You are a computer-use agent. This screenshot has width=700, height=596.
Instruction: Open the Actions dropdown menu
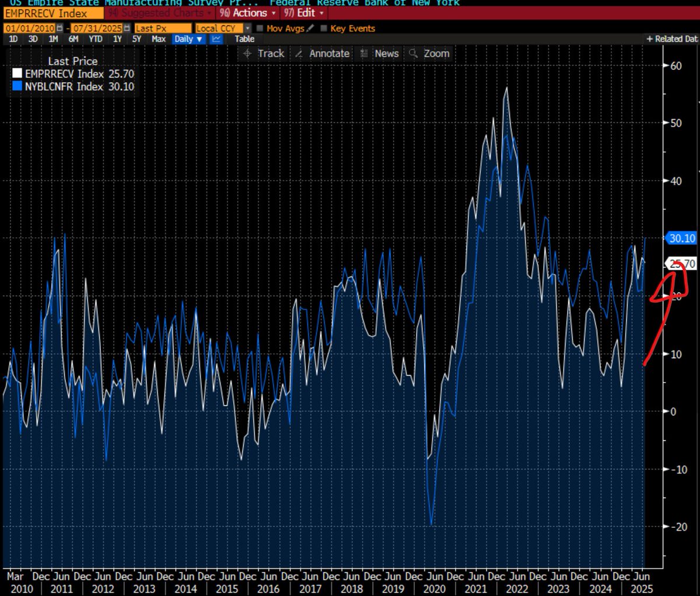tap(247, 13)
